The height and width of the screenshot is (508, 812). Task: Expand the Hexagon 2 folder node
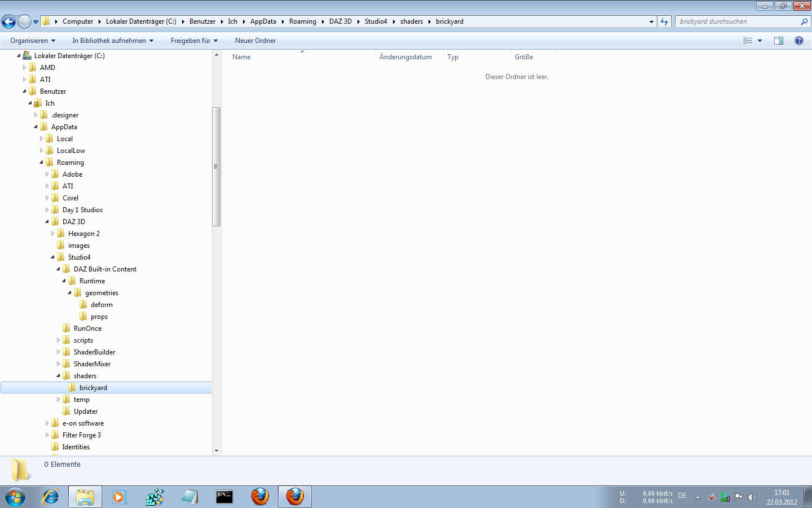[x=52, y=233]
